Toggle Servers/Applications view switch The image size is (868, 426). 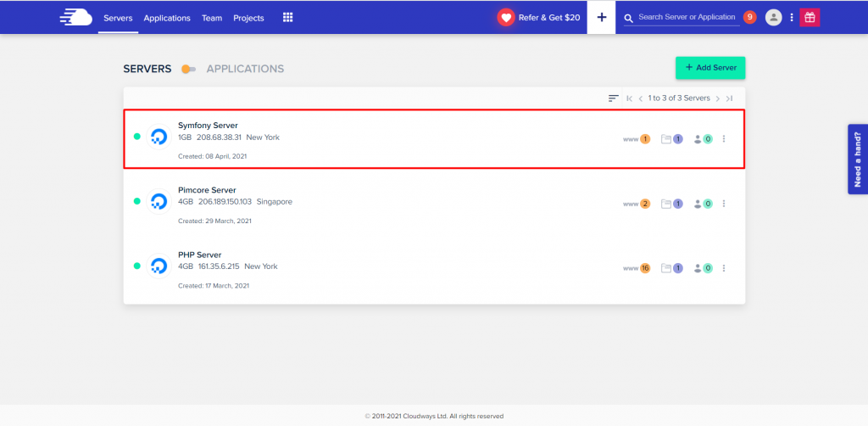(x=188, y=69)
